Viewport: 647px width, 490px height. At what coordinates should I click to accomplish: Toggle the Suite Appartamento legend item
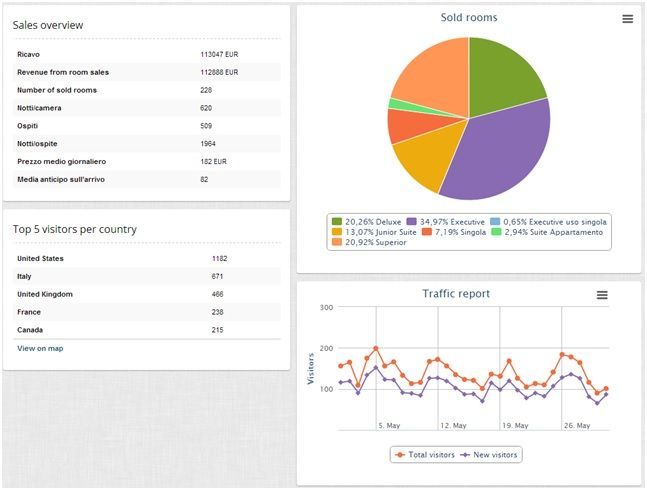click(547, 232)
